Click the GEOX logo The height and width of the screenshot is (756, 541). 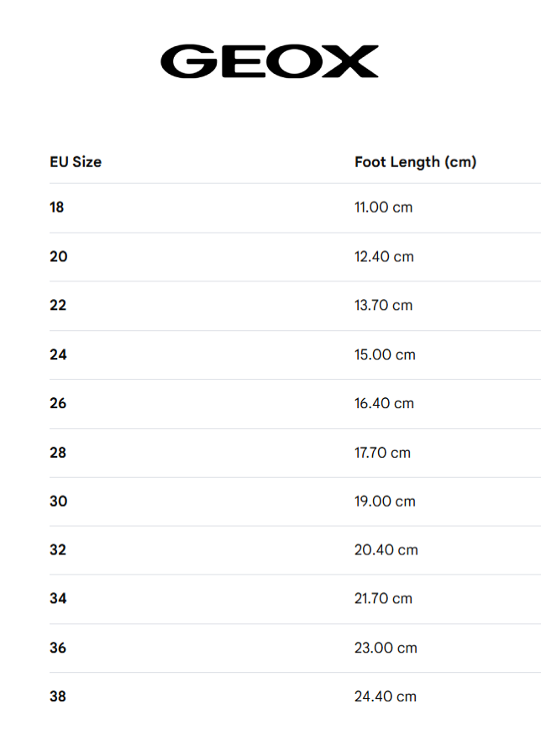pos(270,61)
